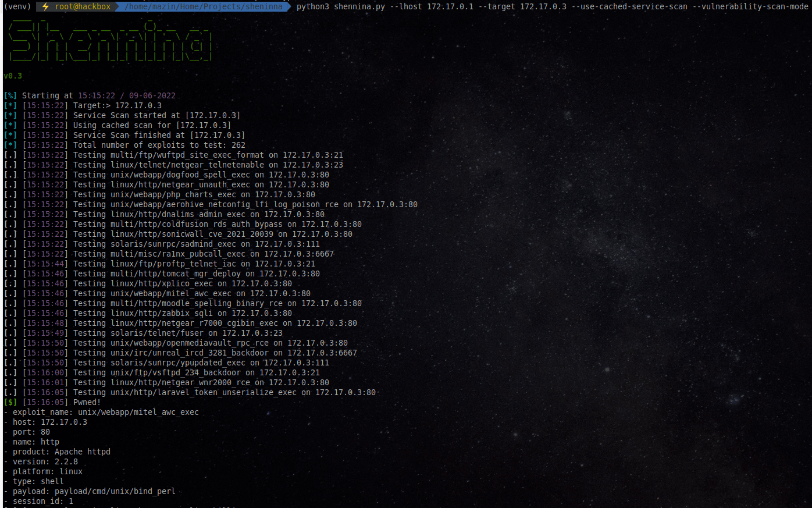Click the 'name: http' line
Screen dimensions: 812x508
(31, 442)
